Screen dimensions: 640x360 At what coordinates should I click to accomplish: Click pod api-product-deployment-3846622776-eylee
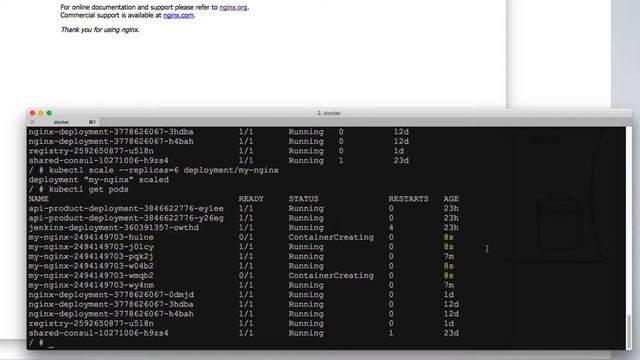(x=126, y=209)
